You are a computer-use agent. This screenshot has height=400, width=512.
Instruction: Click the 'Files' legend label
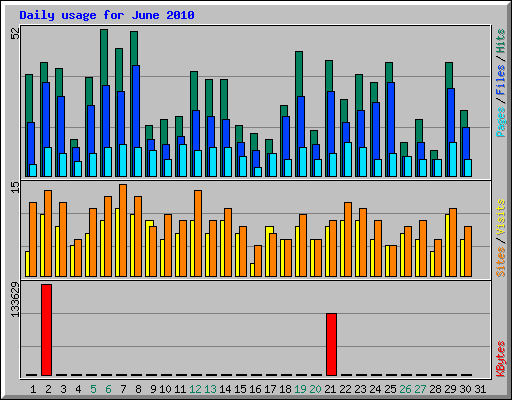tap(501, 80)
